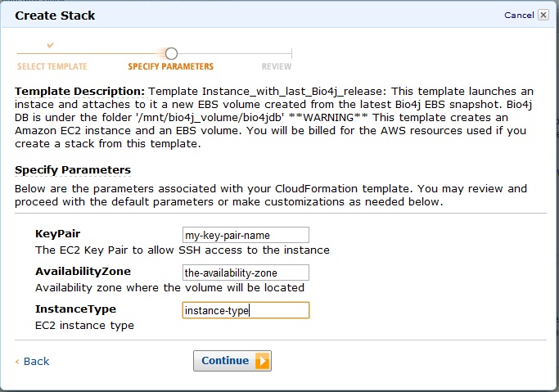Viewport: 559px width, 392px height.
Task: Click the Specify Parameters section heading
Action: click(73, 170)
